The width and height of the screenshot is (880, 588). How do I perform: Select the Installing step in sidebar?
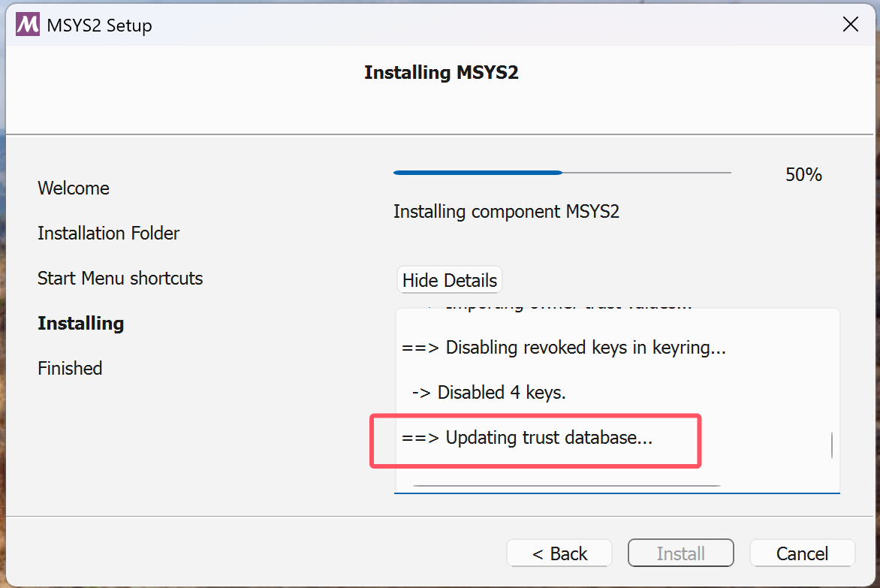tap(81, 324)
